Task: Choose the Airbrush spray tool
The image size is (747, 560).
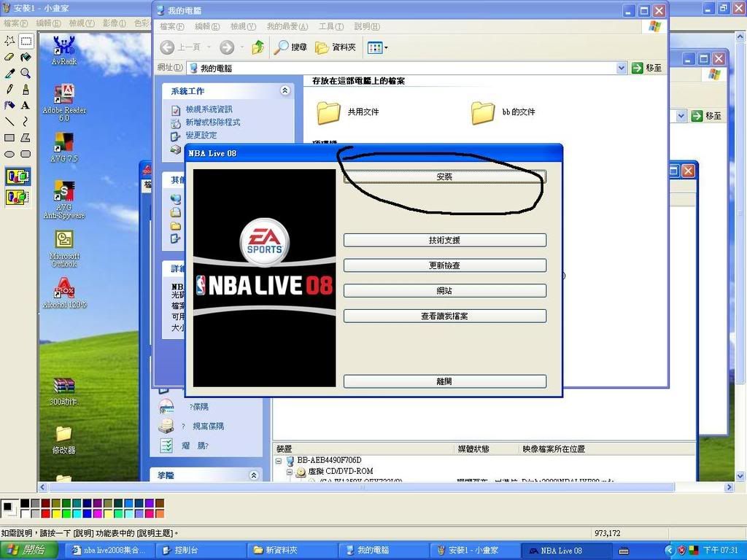Action: coord(9,105)
